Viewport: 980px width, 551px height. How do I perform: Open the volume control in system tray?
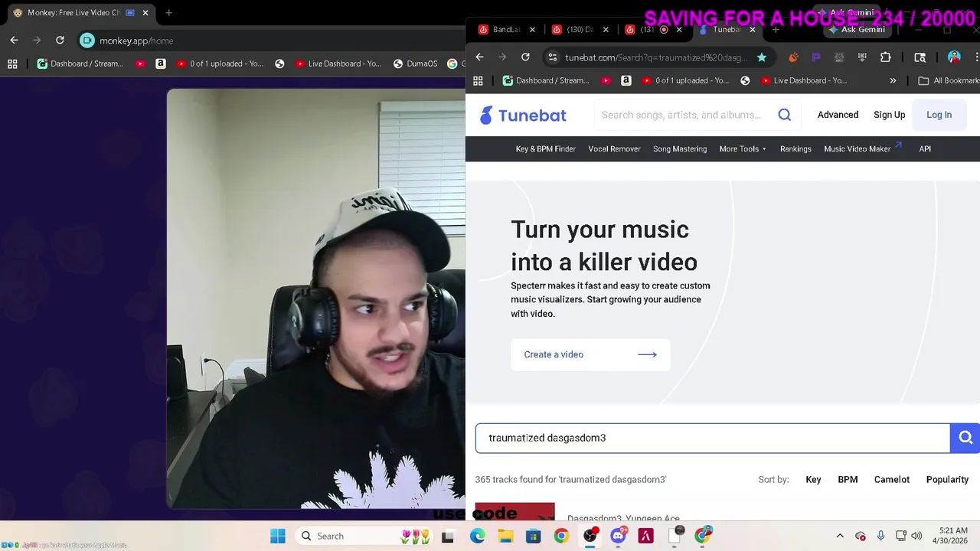click(916, 536)
